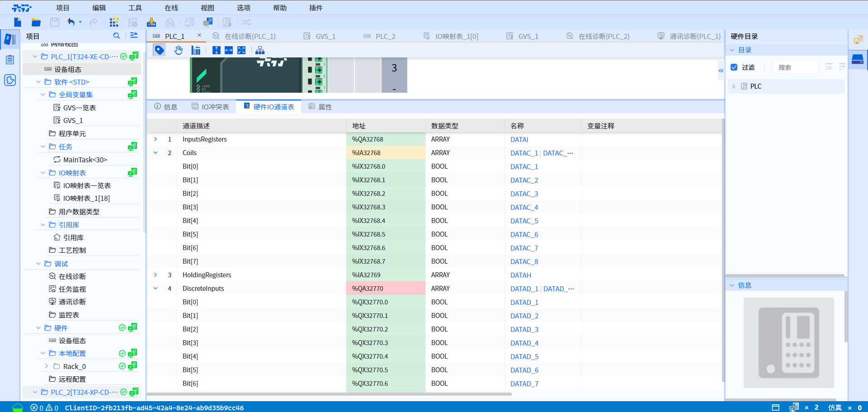The image size is (868, 412).
Task: Expand the HoldingRegisters channel row
Action: 156,275
